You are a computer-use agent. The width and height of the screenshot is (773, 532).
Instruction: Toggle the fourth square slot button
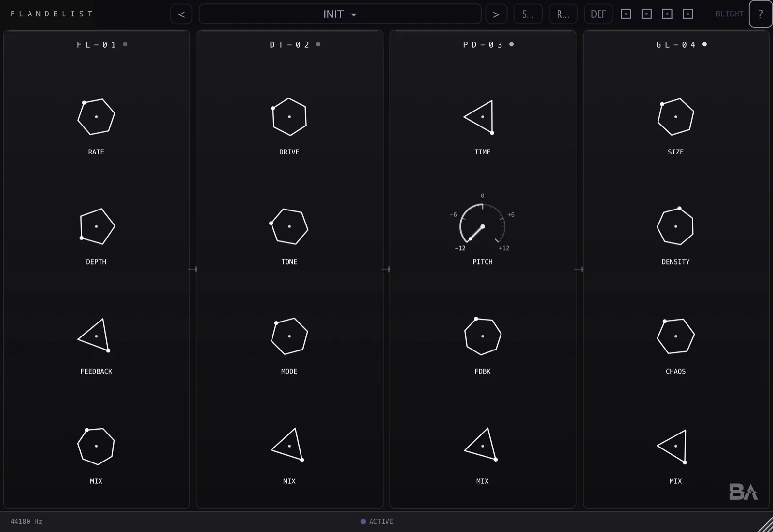click(688, 14)
